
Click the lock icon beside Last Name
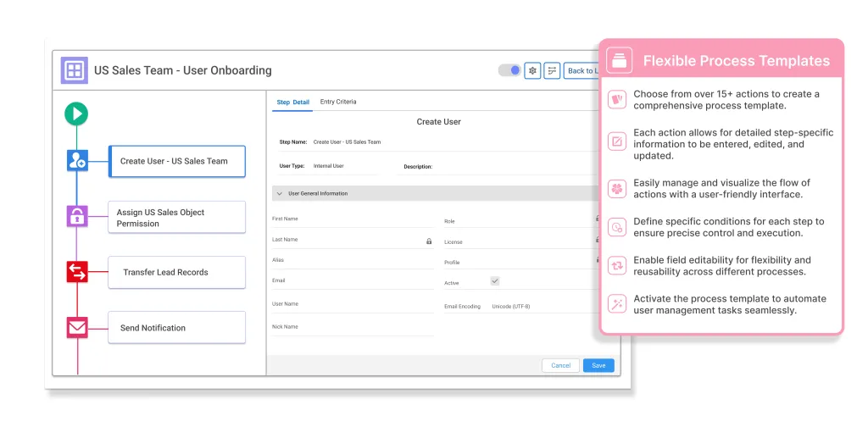[x=428, y=241]
